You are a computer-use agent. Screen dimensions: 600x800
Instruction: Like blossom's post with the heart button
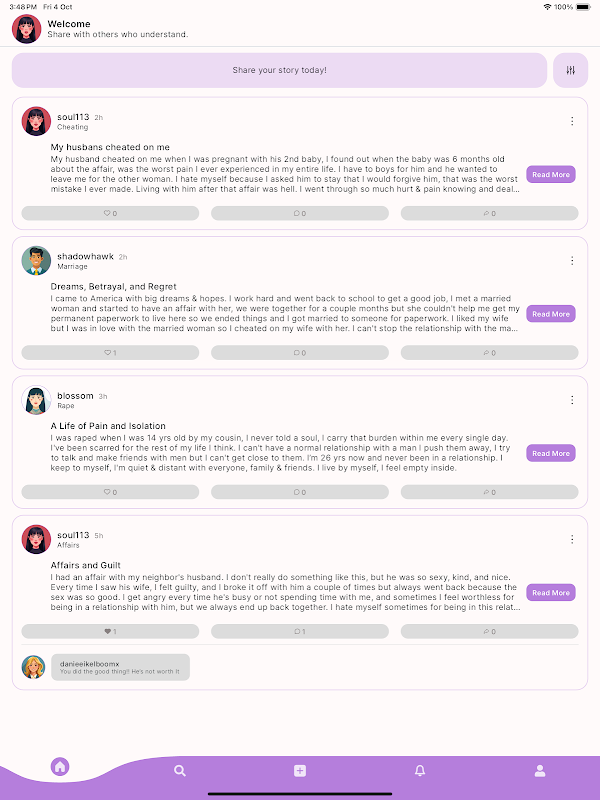[110, 492]
